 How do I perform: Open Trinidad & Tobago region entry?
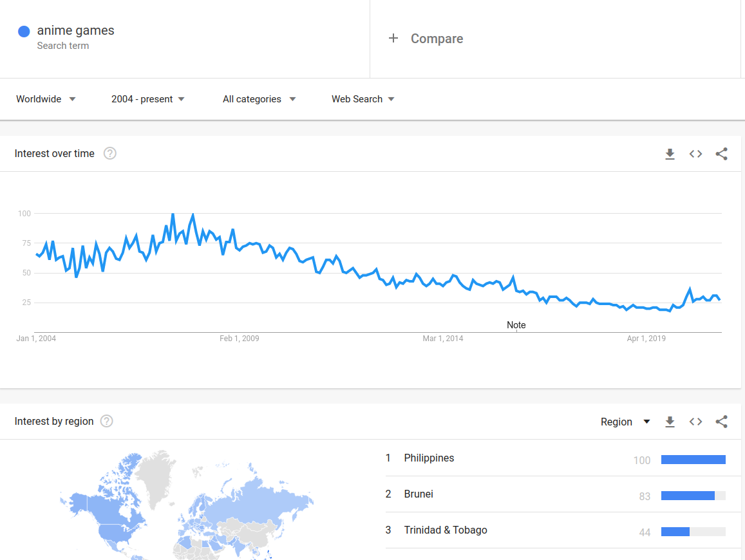446,530
